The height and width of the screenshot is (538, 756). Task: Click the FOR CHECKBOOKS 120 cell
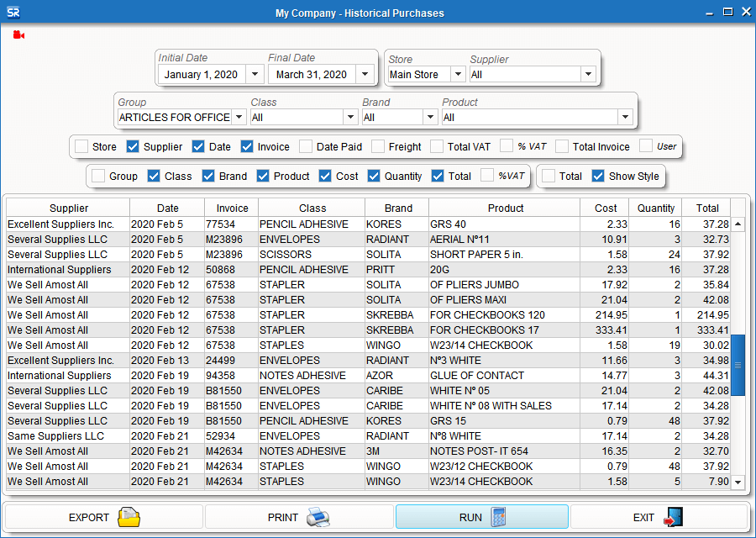[504, 314]
